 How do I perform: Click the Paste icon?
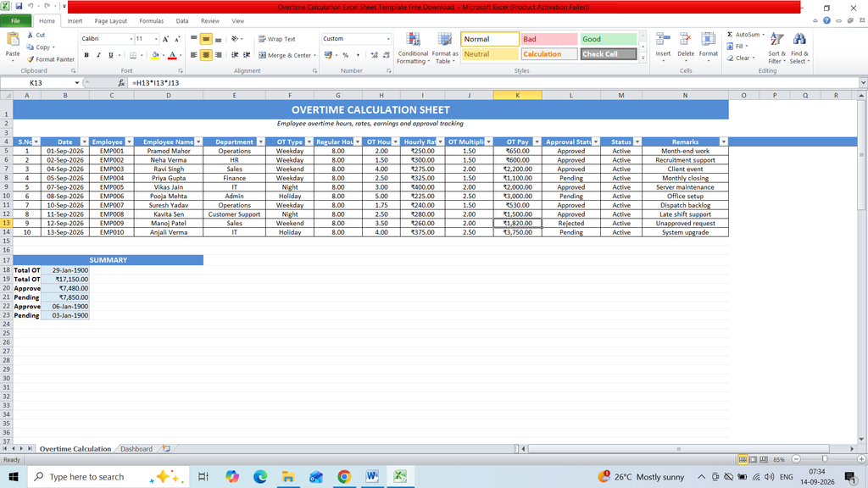pos(13,41)
